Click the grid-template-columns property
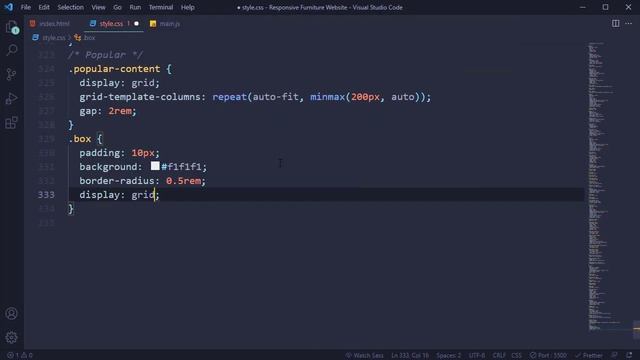640x360 pixels. (x=140, y=97)
